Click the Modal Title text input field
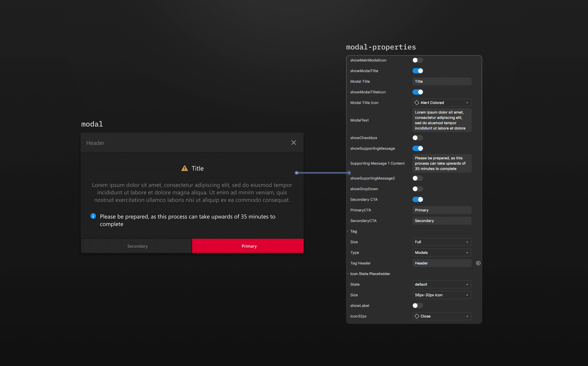 coord(442,81)
